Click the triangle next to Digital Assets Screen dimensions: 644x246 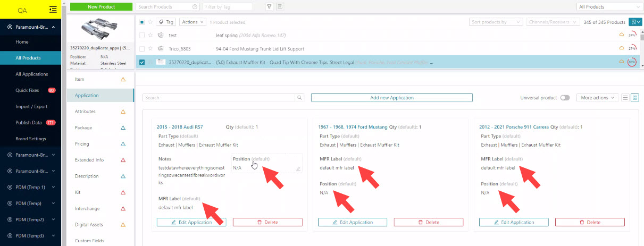tap(123, 225)
